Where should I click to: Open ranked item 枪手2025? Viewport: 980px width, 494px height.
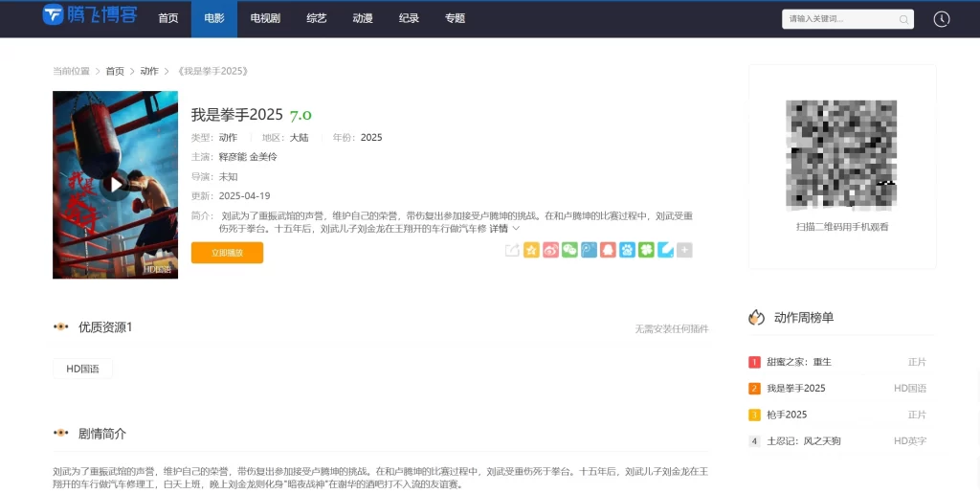(787, 415)
